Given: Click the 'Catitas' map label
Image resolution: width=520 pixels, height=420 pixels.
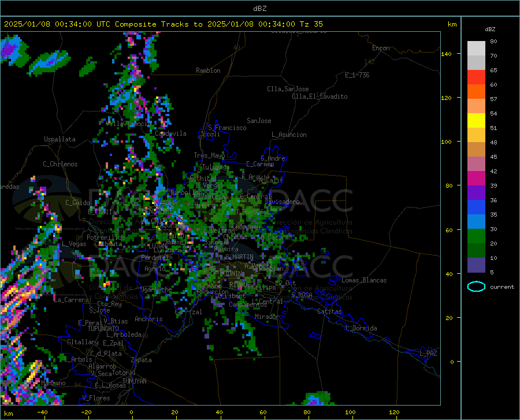Looking at the screenshot, I should pos(329,311).
